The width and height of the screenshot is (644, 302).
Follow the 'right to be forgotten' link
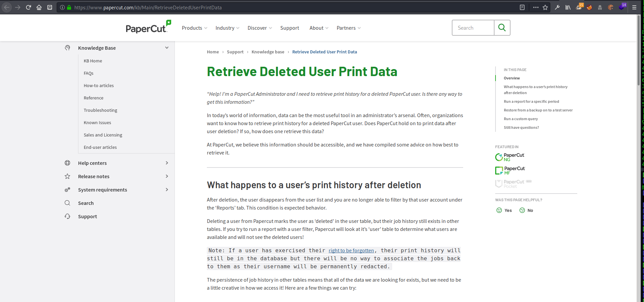click(x=351, y=251)
